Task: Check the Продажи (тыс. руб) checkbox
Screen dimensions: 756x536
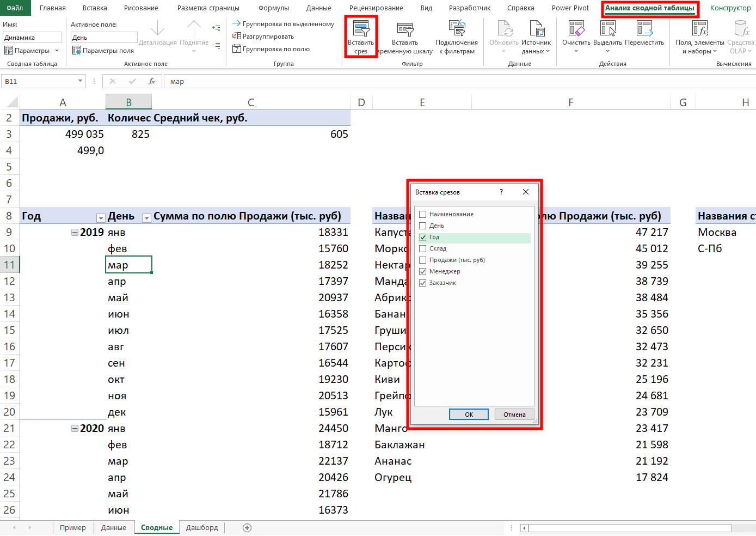Action: [423, 260]
